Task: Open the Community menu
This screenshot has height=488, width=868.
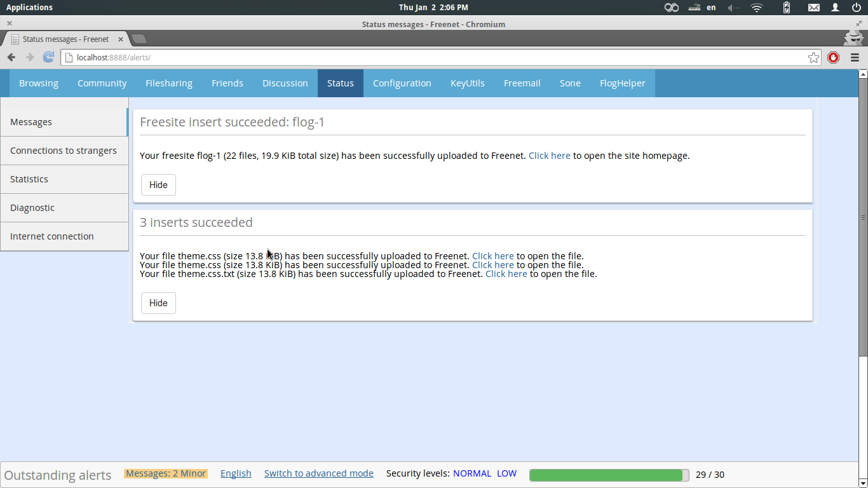Action: tap(102, 83)
